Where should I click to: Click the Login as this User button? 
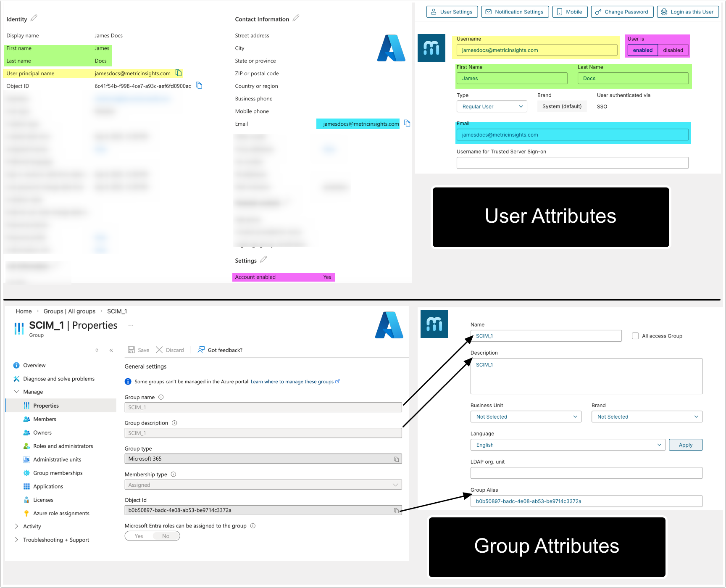pos(688,12)
